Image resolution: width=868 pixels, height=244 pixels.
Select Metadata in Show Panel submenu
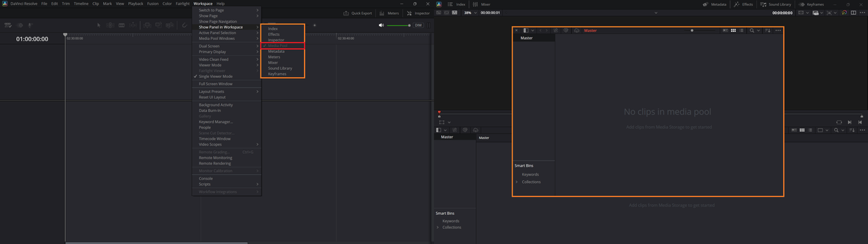pos(282,52)
